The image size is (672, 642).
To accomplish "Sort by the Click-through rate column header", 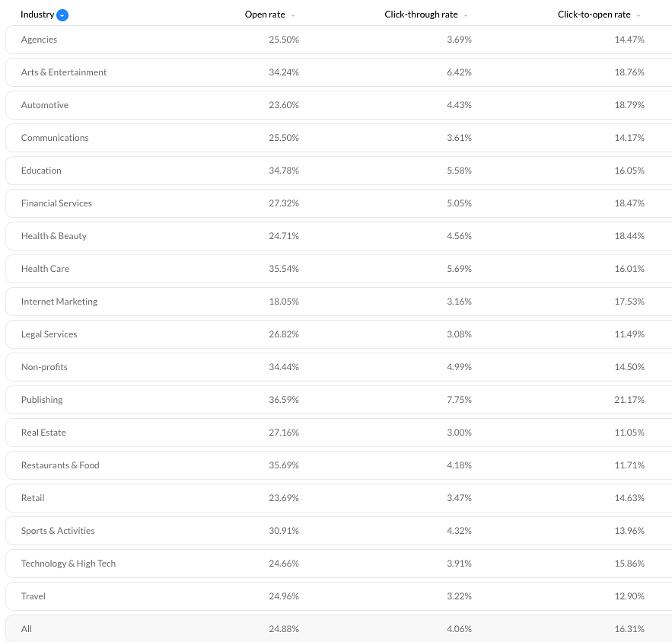I will 421,14.
